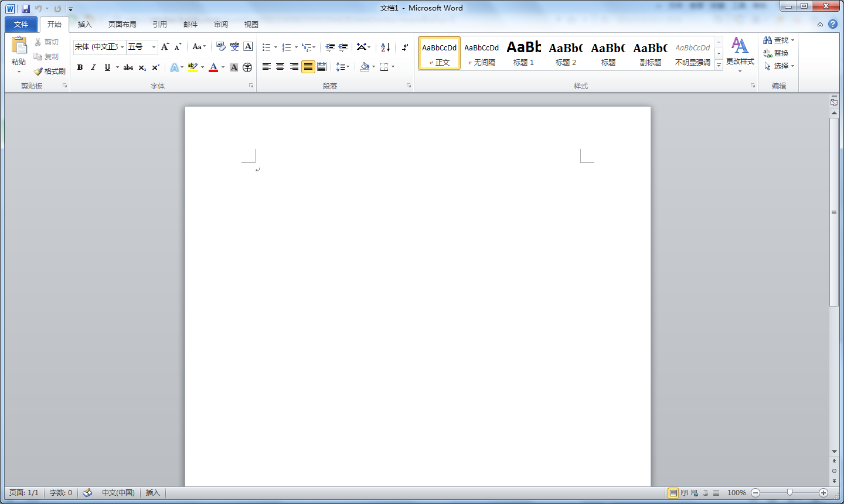The height and width of the screenshot is (504, 844).
Task: Click the Clear Formatting eraser icon
Action: pos(221,47)
